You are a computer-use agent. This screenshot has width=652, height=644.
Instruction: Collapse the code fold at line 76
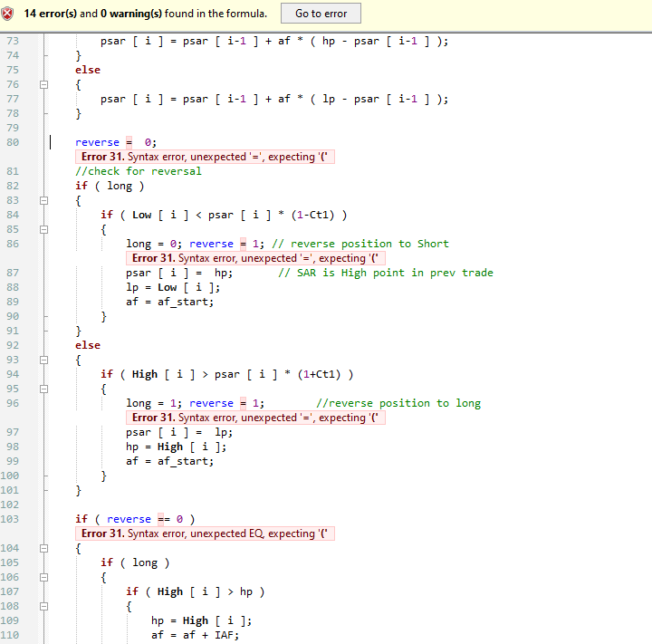(43, 84)
